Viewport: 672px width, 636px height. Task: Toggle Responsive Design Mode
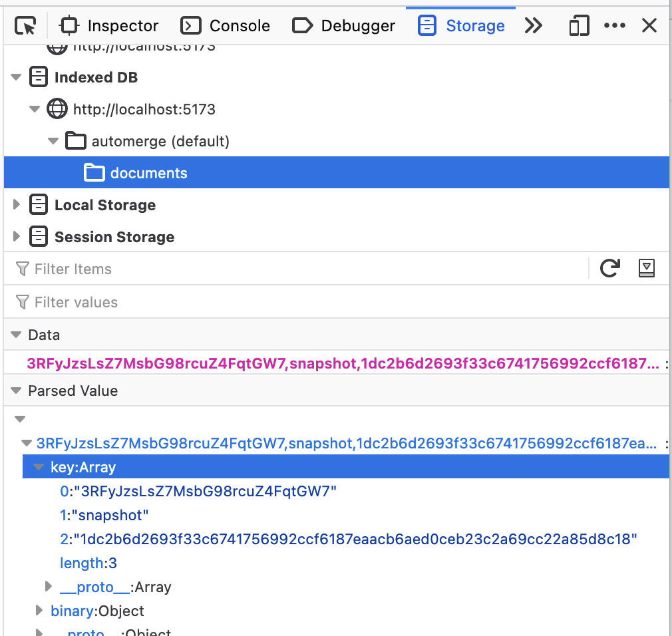[x=578, y=25]
